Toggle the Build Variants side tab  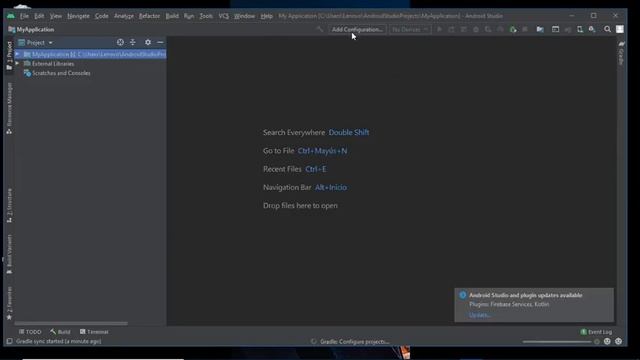click(x=9, y=254)
